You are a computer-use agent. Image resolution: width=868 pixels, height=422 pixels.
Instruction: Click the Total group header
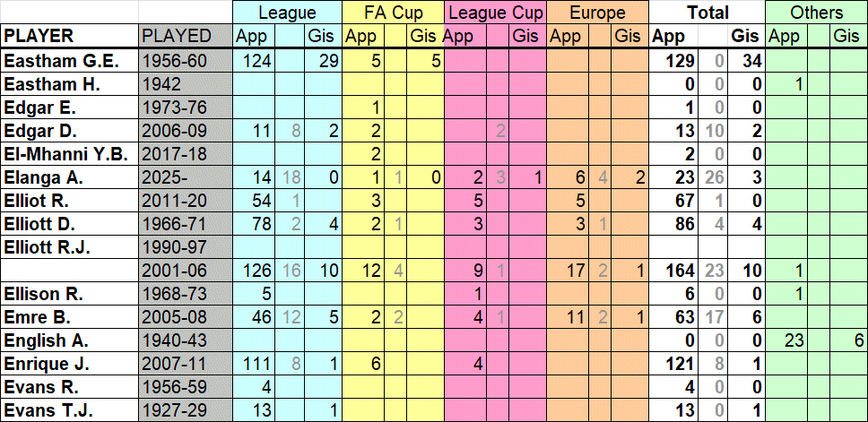click(707, 13)
